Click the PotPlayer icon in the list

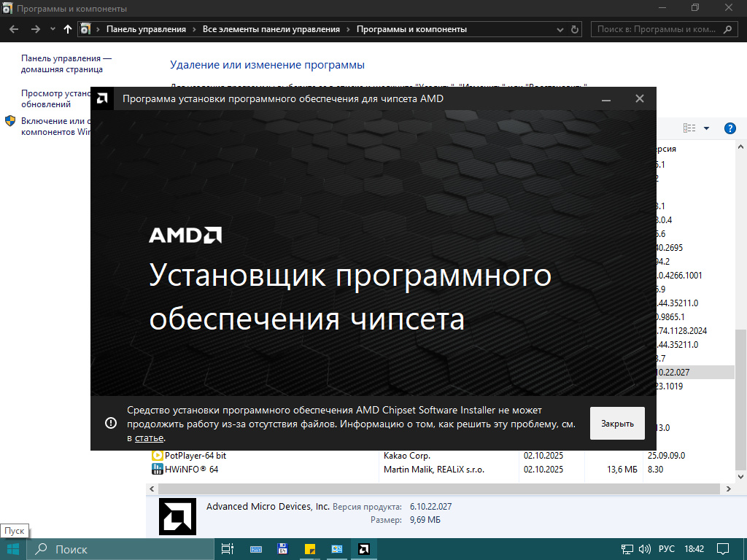157,455
